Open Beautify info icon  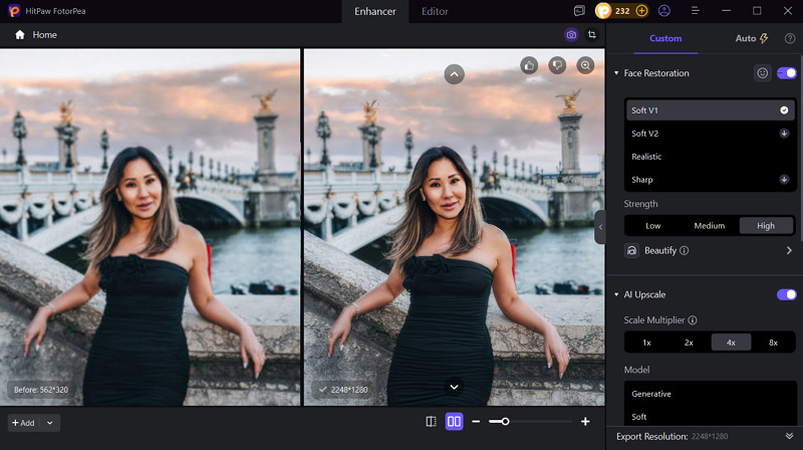point(684,250)
